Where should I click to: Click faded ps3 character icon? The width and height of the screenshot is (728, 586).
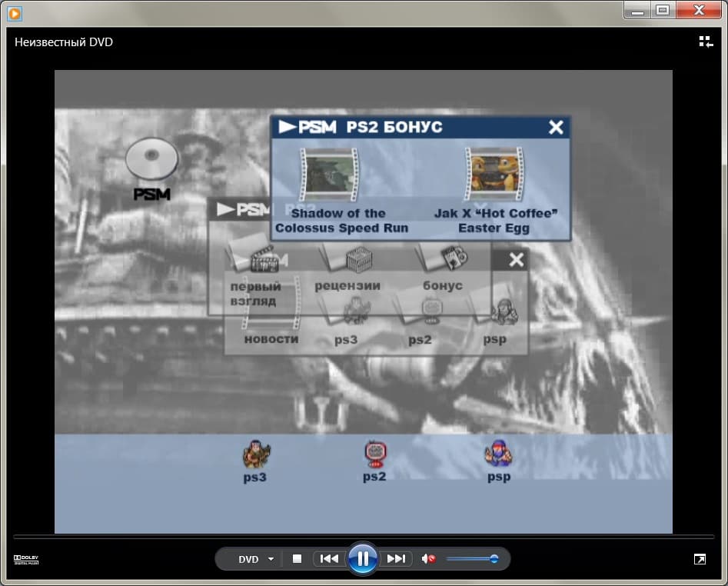click(x=357, y=310)
